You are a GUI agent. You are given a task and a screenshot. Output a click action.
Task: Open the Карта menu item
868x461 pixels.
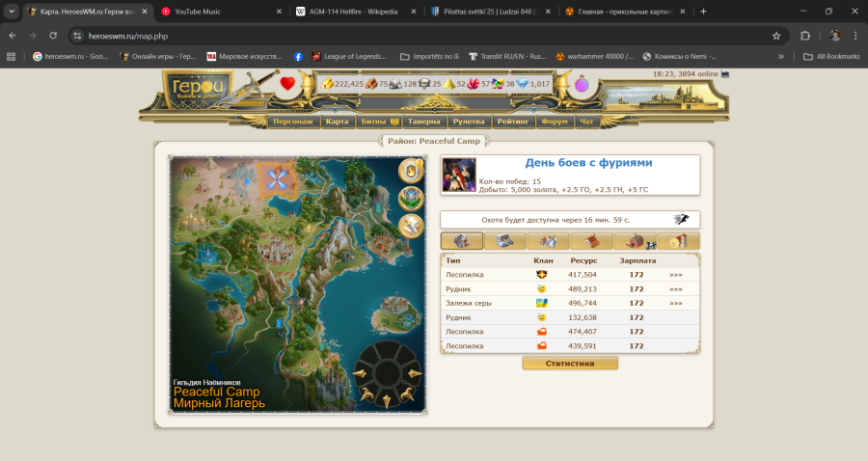pos(338,122)
